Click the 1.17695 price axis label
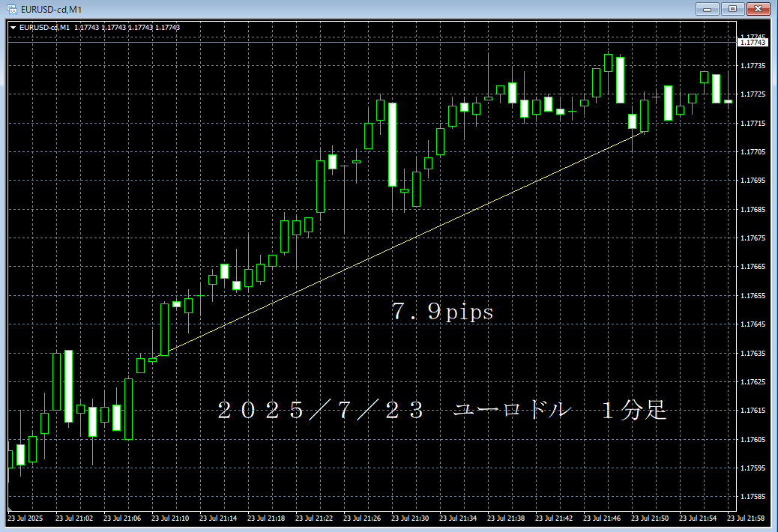Image resolution: width=778 pixels, height=532 pixels. [x=753, y=181]
